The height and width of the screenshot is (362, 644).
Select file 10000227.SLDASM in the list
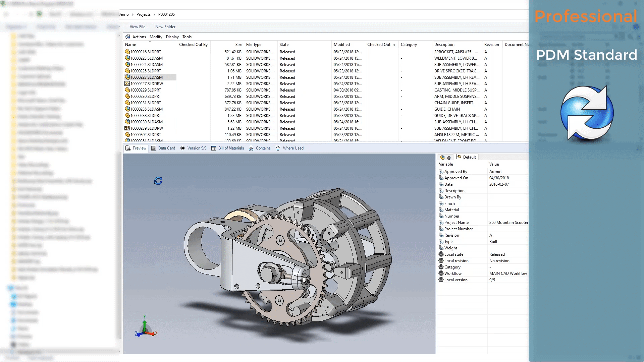(147, 77)
